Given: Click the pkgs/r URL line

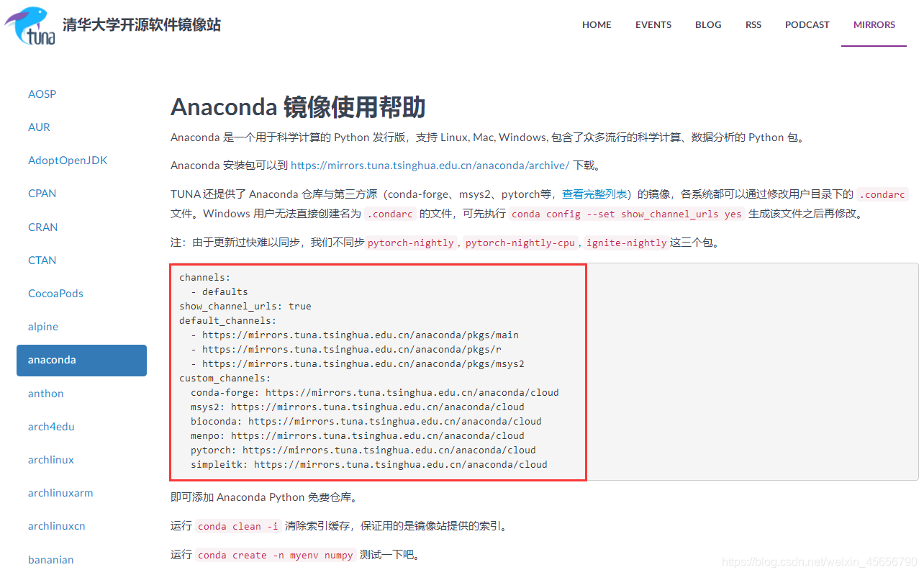Looking at the screenshot, I should point(346,349).
